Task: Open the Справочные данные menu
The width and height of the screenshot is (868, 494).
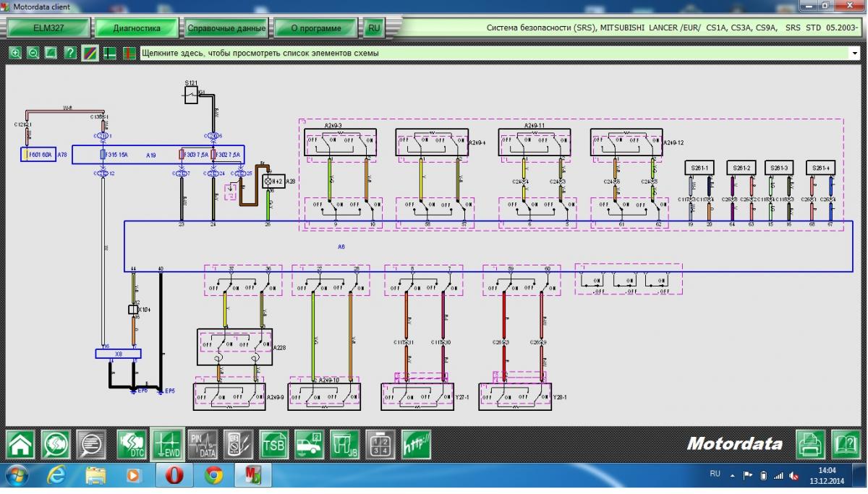Action: pyautogui.click(x=226, y=28)
